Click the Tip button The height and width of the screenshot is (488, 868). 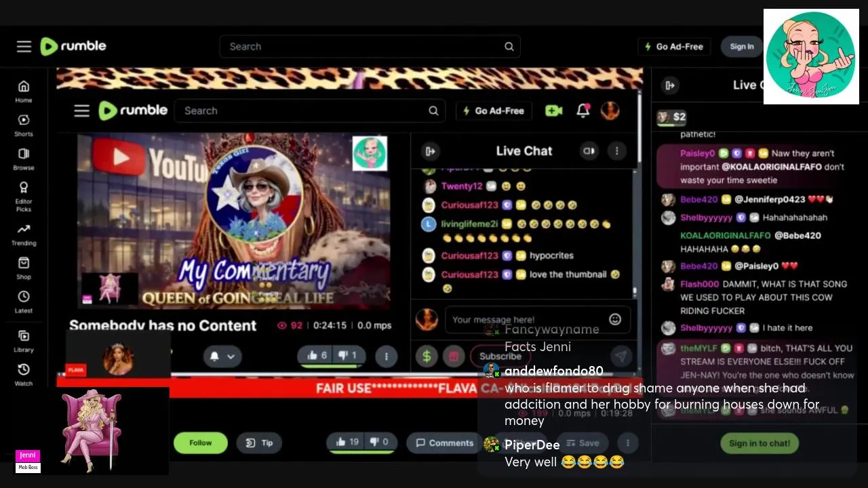pos(259,443)
